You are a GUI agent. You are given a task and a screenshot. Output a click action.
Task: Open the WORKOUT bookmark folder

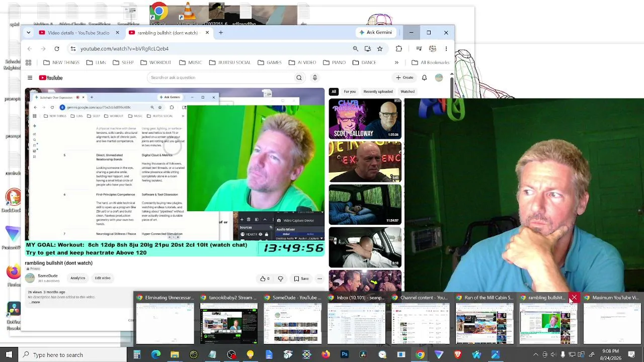coord(155,62)
